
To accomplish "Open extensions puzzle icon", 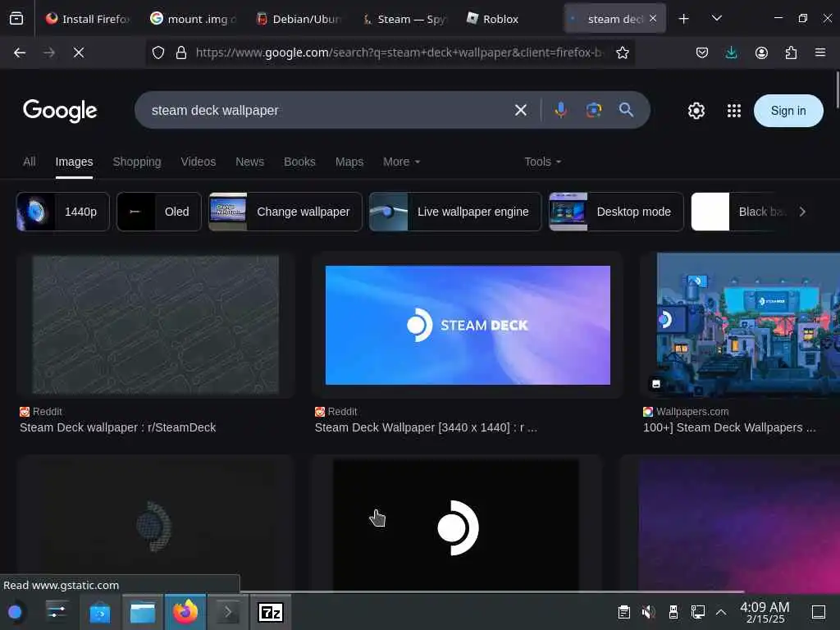I will (x=791, y=52).
